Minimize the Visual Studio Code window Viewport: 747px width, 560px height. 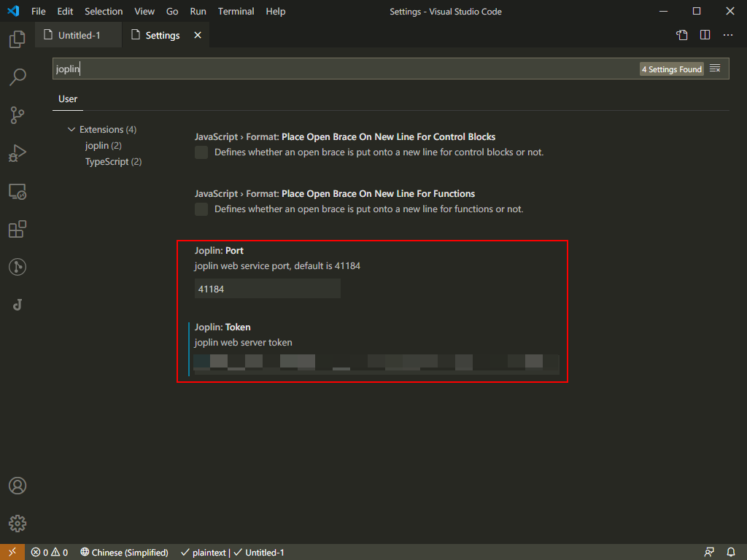[663, 11]
